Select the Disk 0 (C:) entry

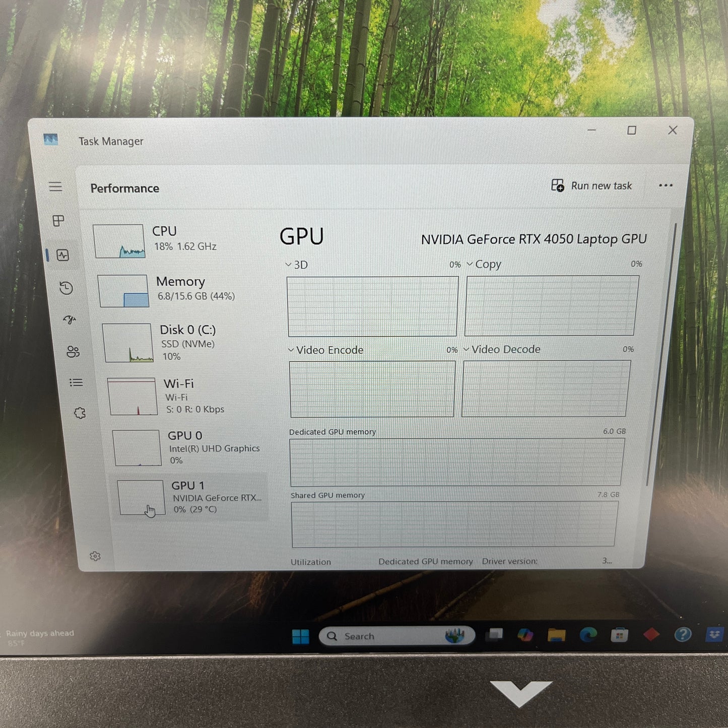tap(184, 343)
